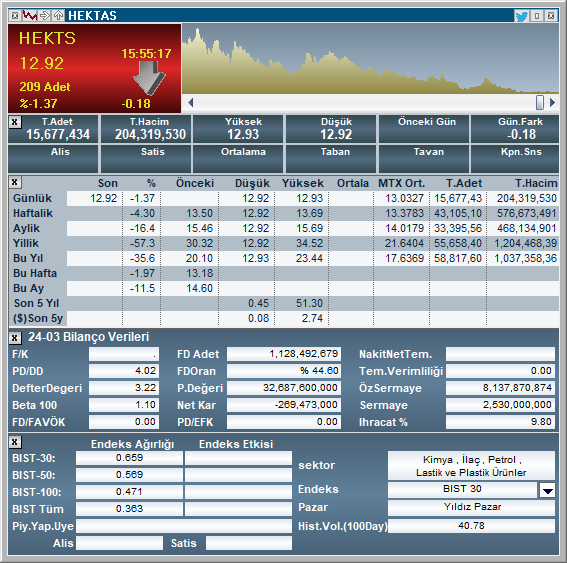Click the sektor Kimya, İlaç, Petrol field
Screen dimensions: 567x563
(x=471, y=466)
